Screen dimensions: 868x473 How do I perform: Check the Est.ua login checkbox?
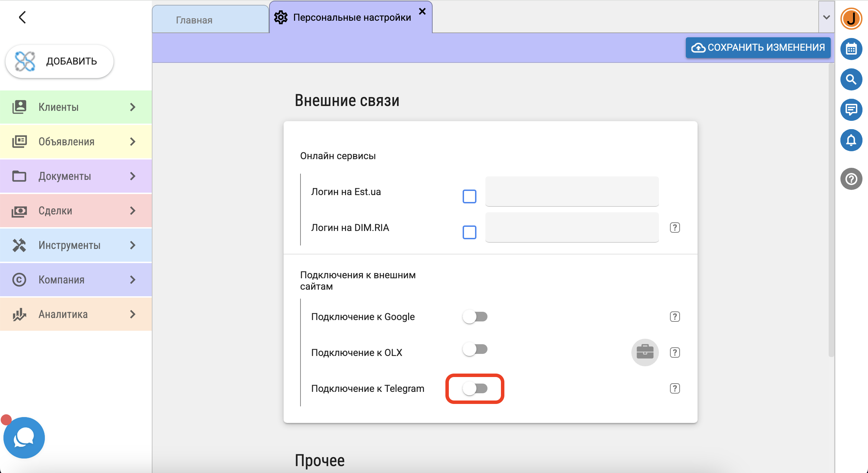click(x=469, y=196)
